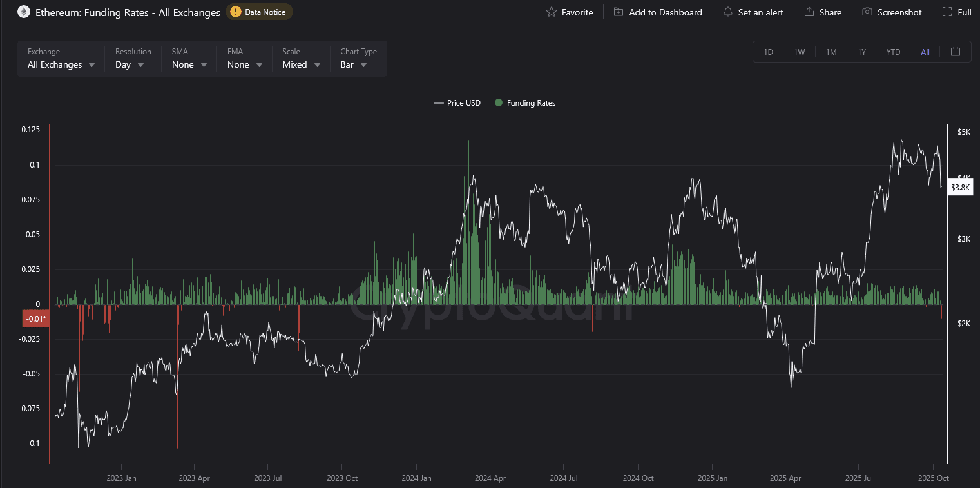Click the Set an alert bell icon
980x488 pixels.
(x=728, y=12)
